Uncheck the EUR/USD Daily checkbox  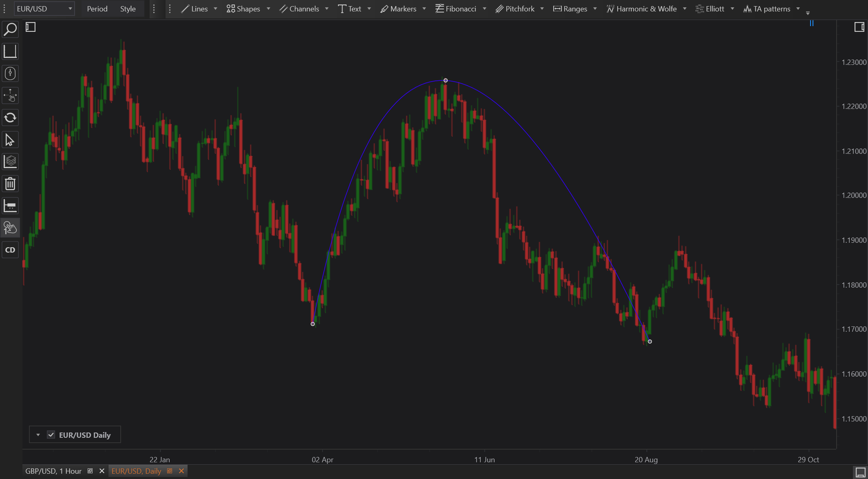click(x=51, y=435)
